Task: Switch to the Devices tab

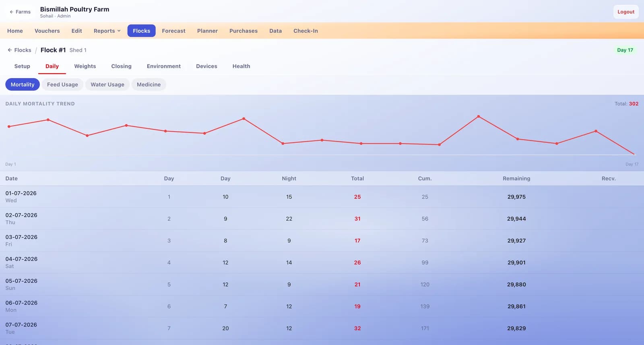Action: (206, 66)
